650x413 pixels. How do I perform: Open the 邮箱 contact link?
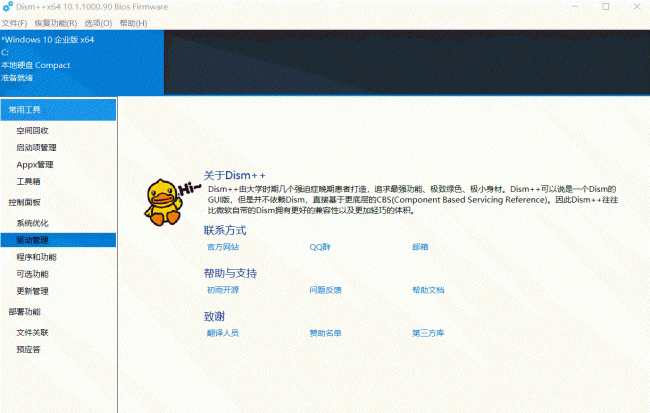[x=420, y=247]
